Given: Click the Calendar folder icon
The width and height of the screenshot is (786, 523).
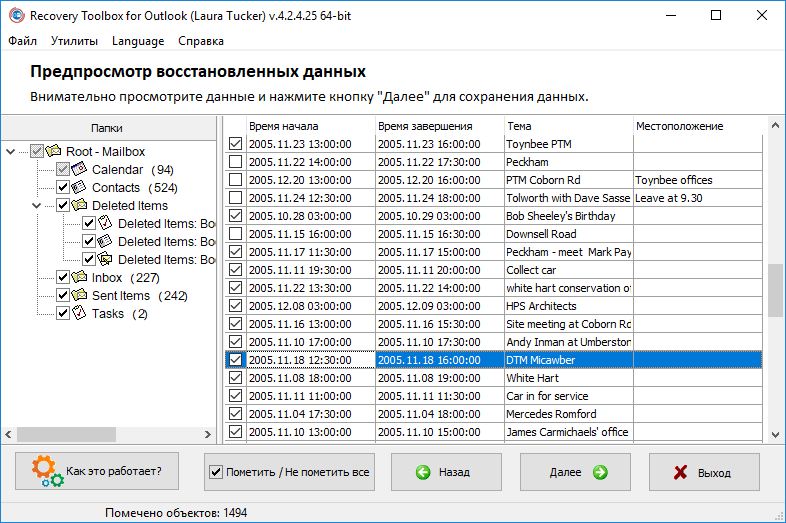Looking at the screenshot, I should (79, 169).
